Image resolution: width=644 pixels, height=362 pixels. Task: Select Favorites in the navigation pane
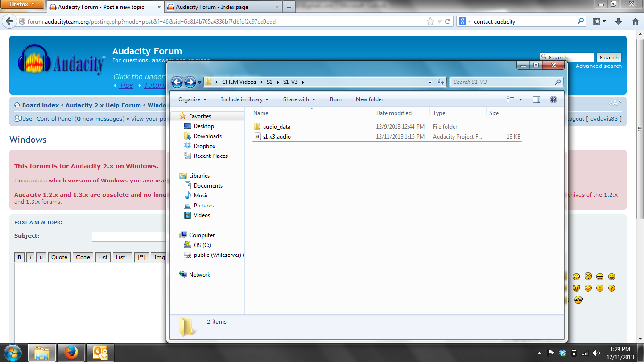[x=200, y=116]
